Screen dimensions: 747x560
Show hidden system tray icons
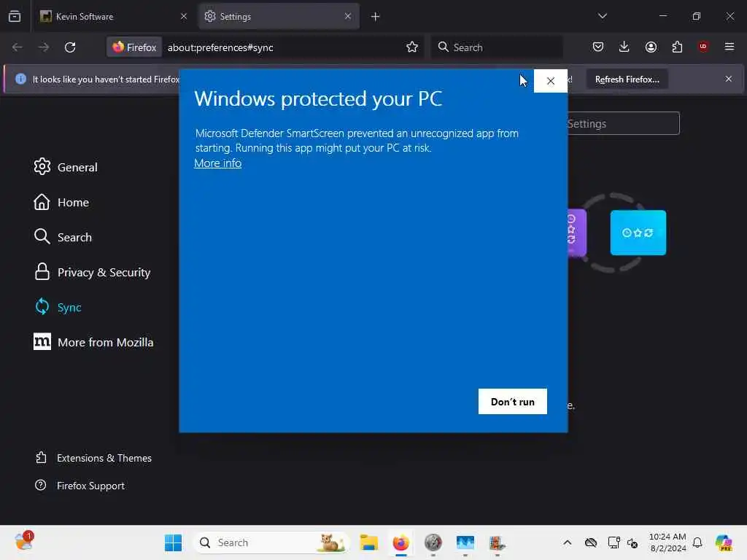pyautogui.click(x=567, y=542)
